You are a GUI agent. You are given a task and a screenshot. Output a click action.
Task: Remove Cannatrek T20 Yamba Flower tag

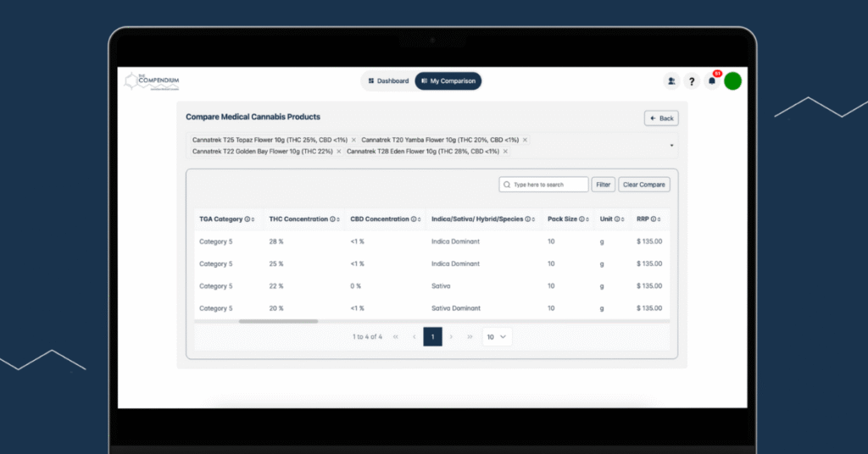click(525, 140)
